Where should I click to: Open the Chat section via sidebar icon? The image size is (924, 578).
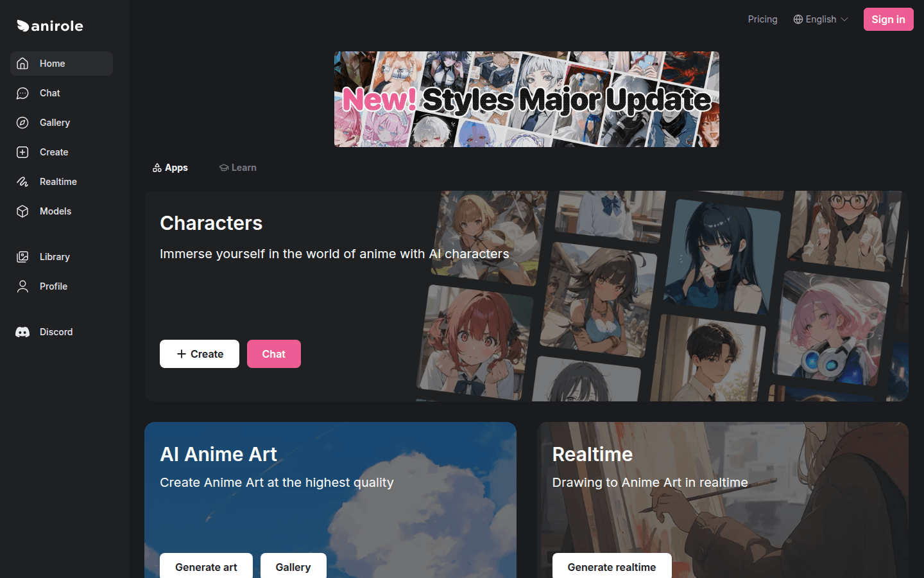coord(21,93)
